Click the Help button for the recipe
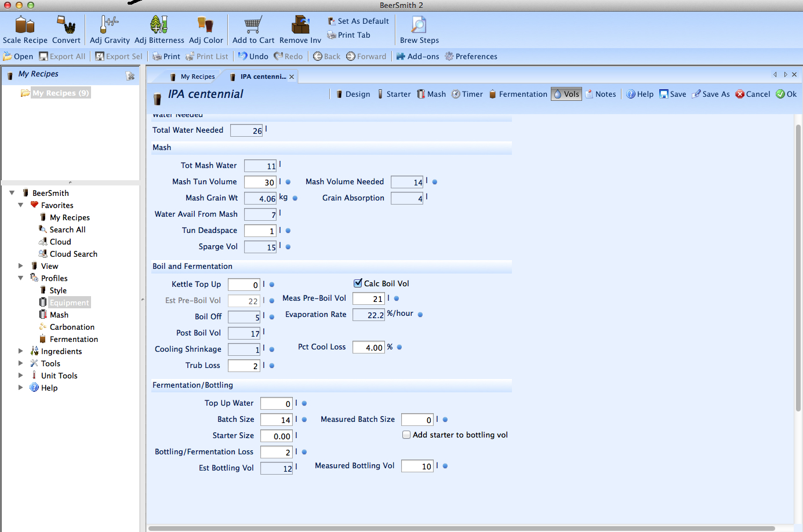This screenshot has width=803, height=532. (640, 94)
